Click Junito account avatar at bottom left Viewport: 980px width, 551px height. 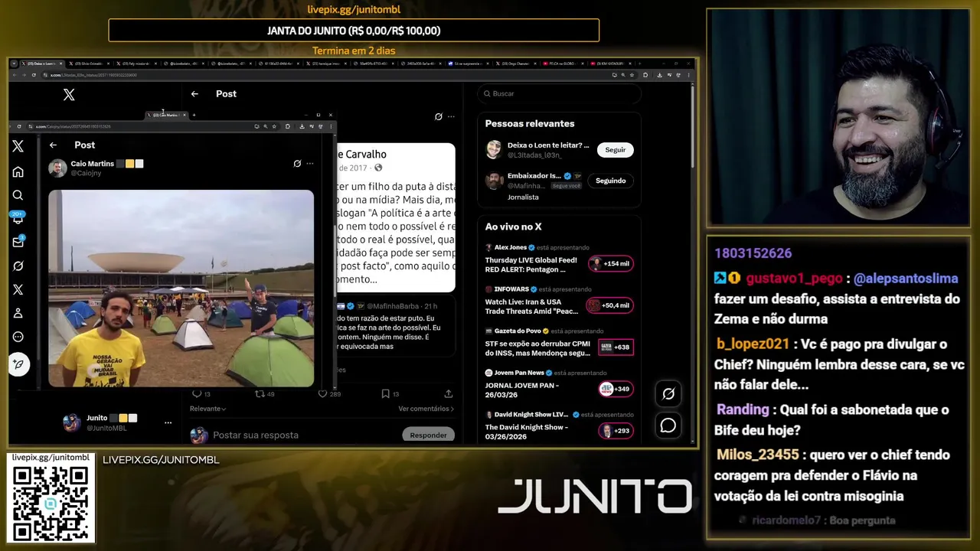(x=72, y=422)
